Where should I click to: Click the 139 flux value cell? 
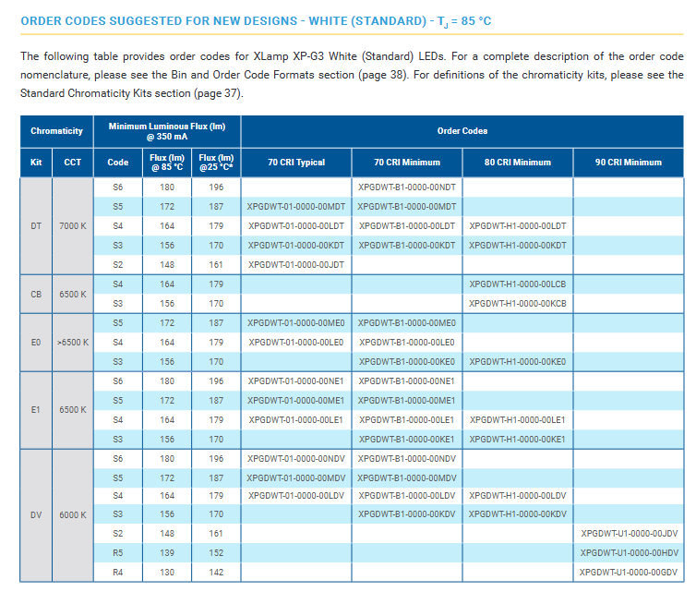pos(167,553)
